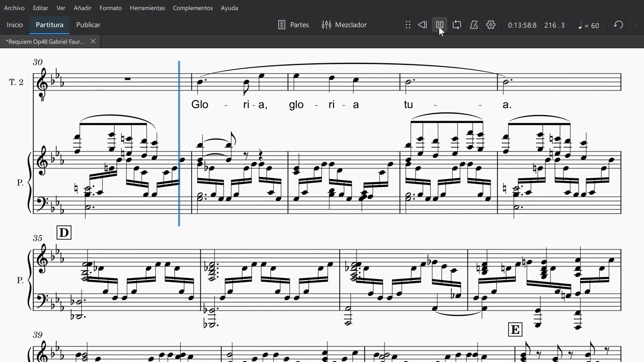Redo the last action

click(x=634, y=25)
